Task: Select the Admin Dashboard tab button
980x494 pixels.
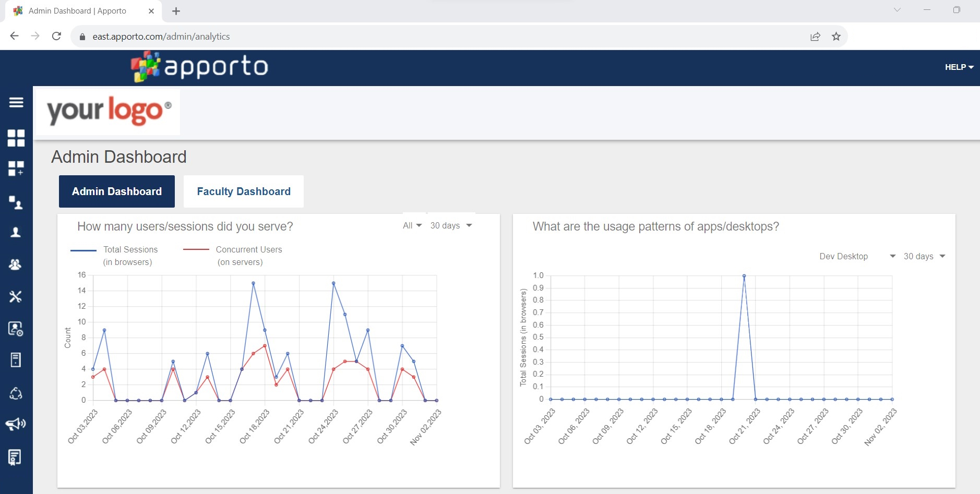Action: point(117,191)
